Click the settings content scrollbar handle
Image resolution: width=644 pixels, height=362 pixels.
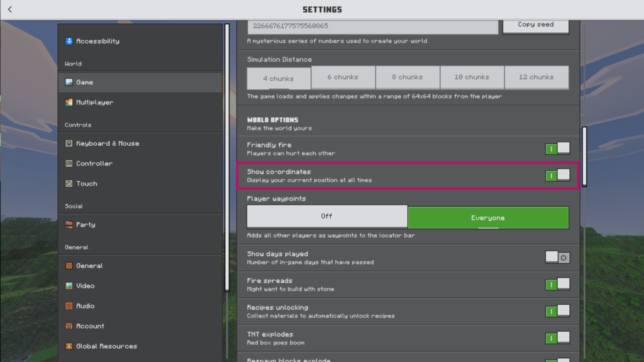pyautogui.click(x=584, y=156)
